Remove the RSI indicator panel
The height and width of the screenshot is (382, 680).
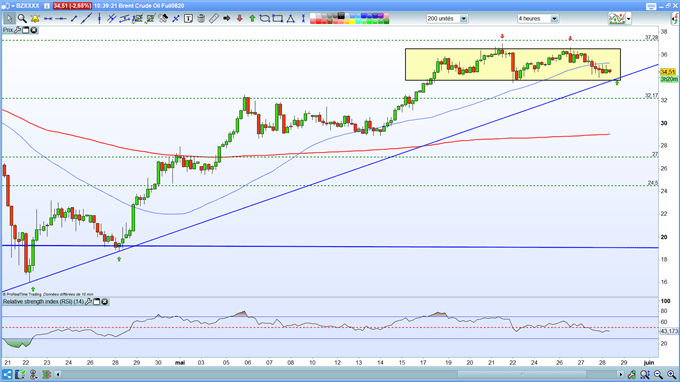coord(105,301)
